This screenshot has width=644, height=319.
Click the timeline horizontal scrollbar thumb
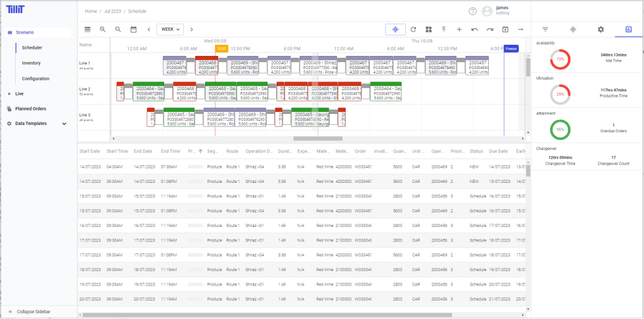coord(317,138)
